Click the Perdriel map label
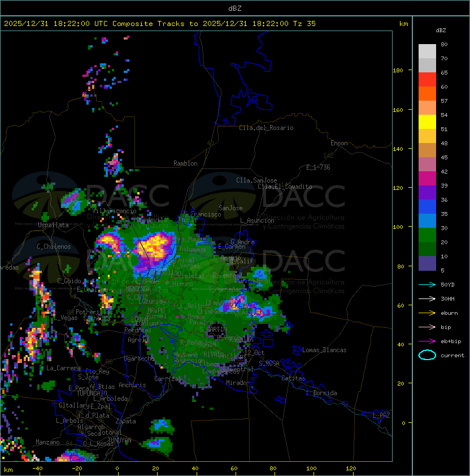470x476 pixels. click(x=138, y=330)
